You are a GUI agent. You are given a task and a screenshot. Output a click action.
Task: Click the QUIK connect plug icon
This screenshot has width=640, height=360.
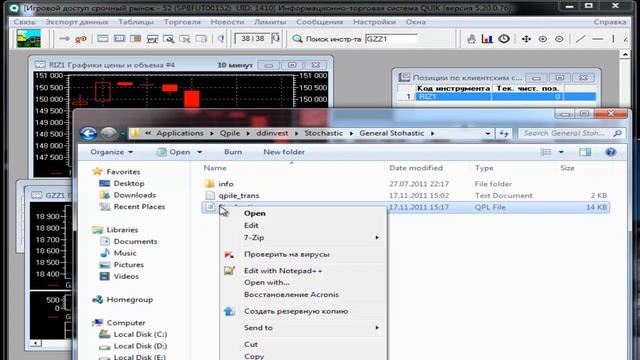point(64,39)
